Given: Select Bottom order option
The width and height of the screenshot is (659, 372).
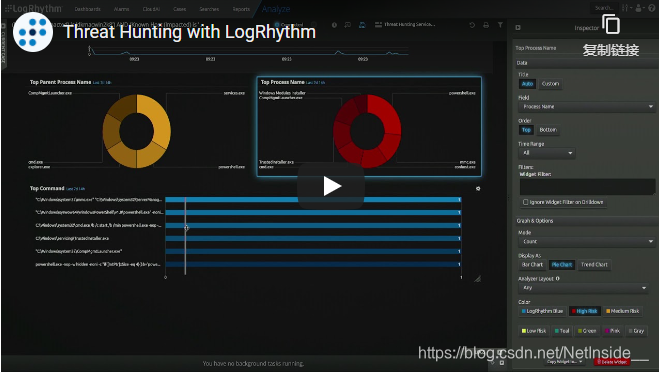Looking at the screenshot, I should (548, 130).
